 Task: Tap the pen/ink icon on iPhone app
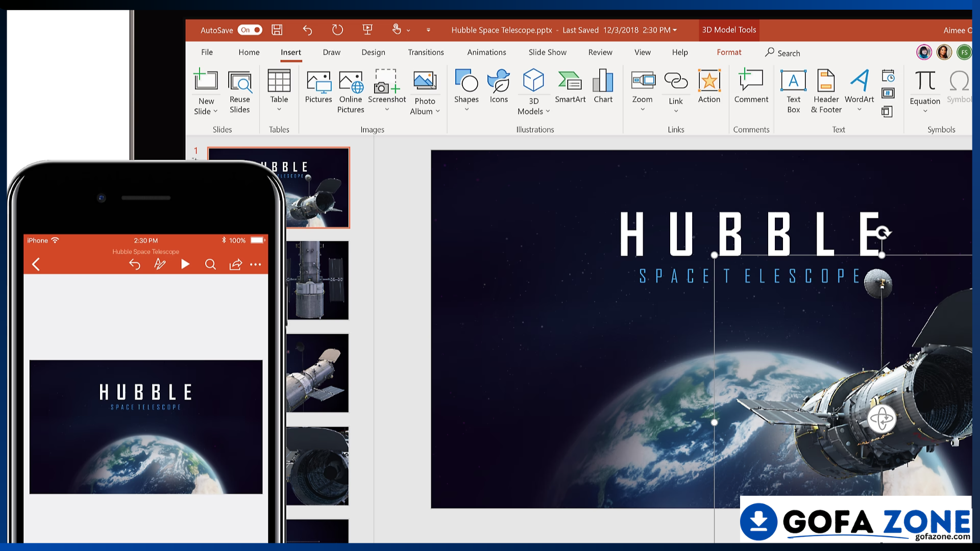click(x=160, y=264)
